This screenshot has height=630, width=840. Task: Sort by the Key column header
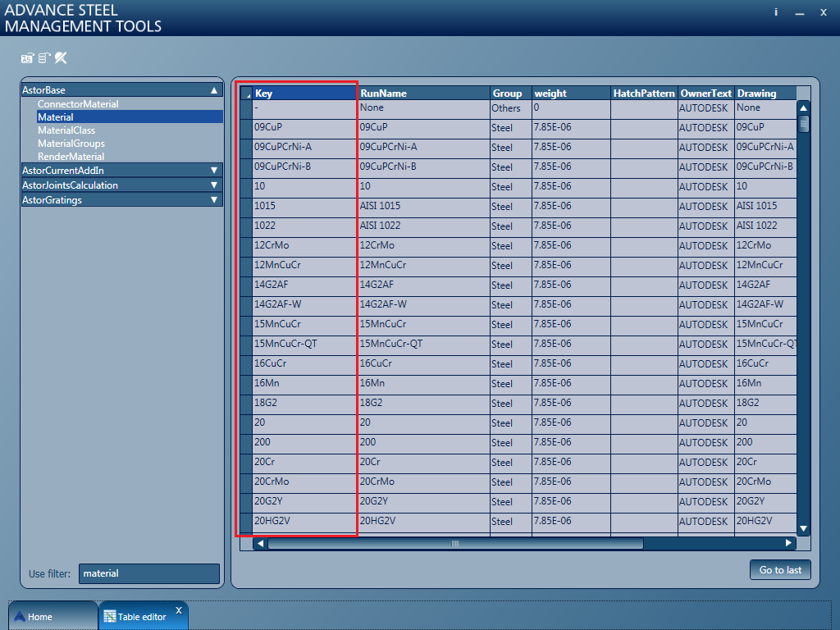coord(304,94)
